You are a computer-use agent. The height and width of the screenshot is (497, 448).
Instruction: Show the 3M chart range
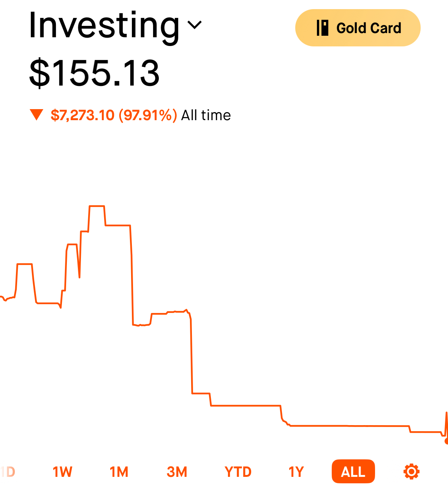pos(177,472)
